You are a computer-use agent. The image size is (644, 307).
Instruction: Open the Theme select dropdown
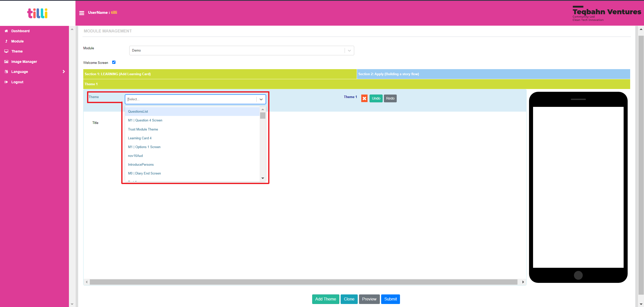196,99
